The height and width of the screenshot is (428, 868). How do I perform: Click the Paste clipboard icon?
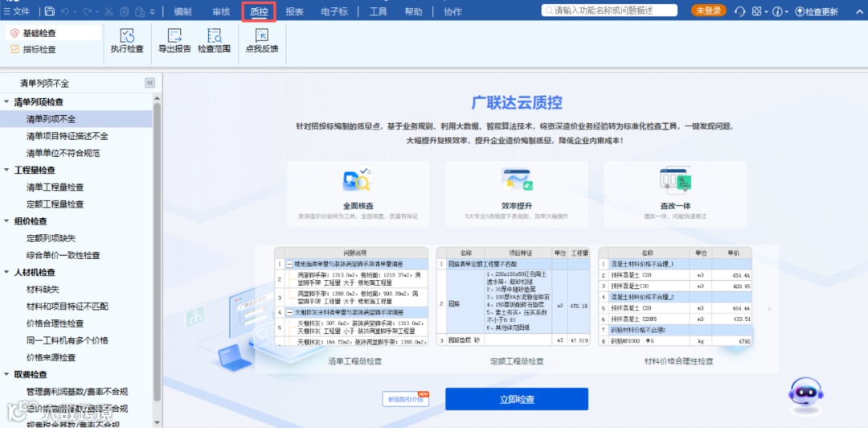click(x=140, y=11)
